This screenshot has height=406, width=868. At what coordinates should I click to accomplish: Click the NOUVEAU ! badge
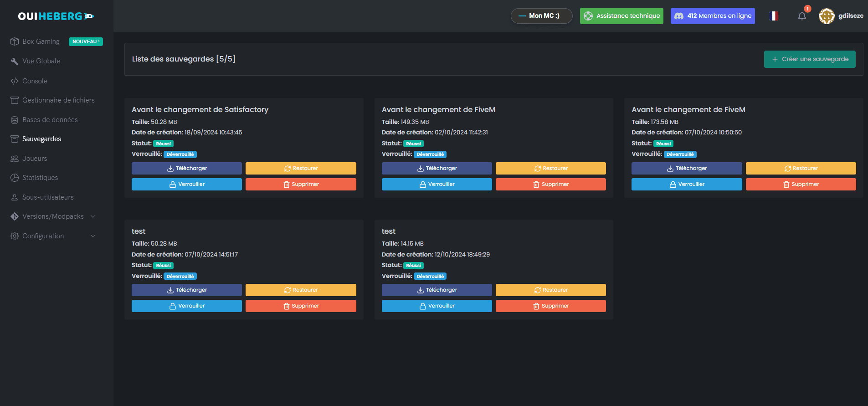click(x=86, y=41)
